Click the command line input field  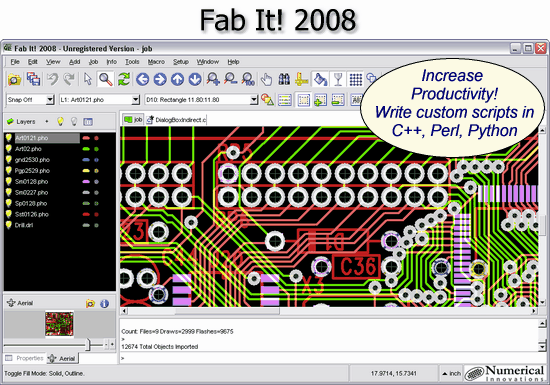click(x=331, y=358)
